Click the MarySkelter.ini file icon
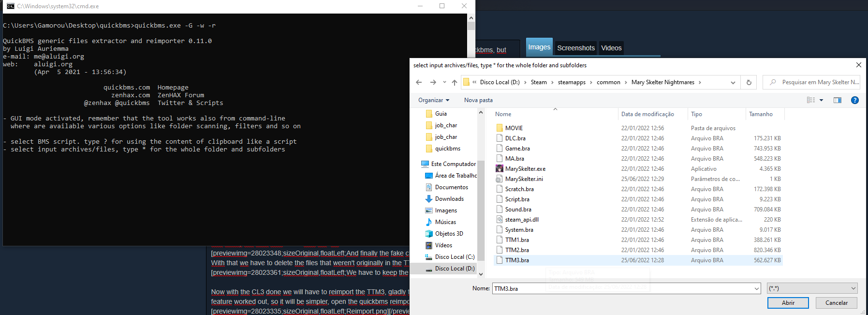Viewport: 868px width, 315px height. click(500, 179)
